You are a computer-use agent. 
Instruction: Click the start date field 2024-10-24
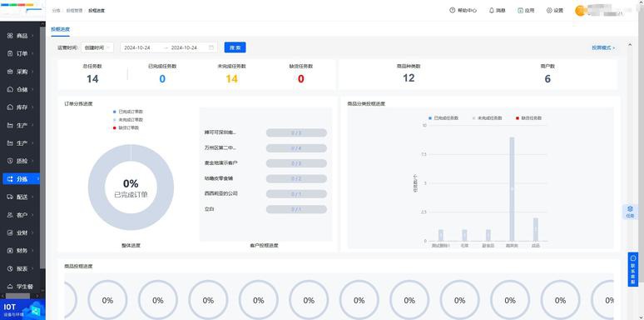tap(137, 47)
